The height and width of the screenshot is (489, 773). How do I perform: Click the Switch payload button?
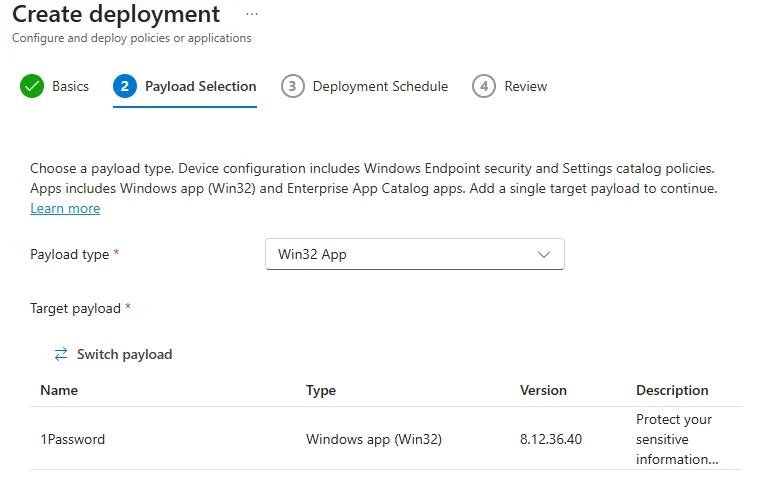113,354
